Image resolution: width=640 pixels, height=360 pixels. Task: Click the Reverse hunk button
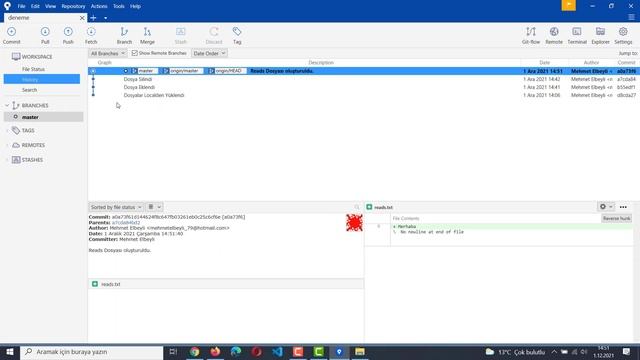pos(616,218)
